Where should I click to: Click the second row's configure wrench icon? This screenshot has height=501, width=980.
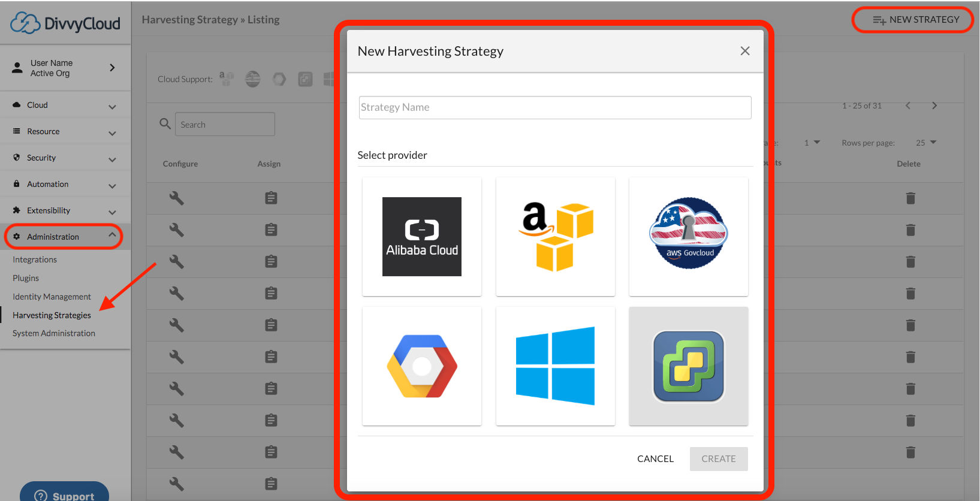[x=176, y=230]
